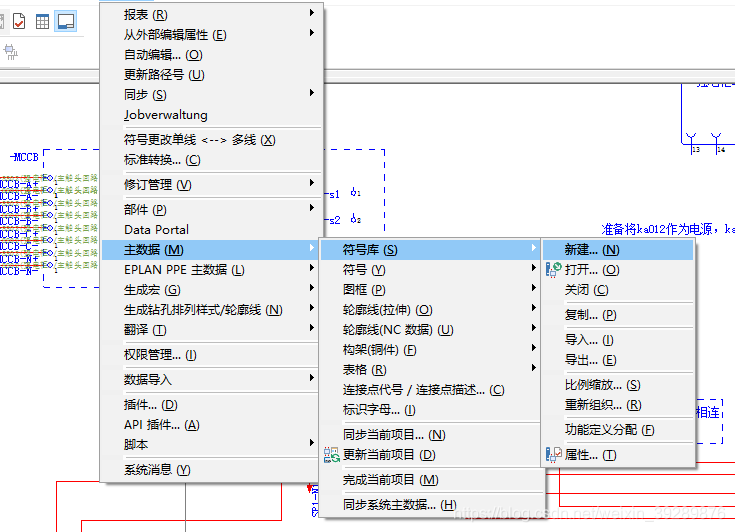Viewport: 735px width, 532px height.
Task: Choose 同步当前项目... (N)
Action: click(x=430, y=435)
